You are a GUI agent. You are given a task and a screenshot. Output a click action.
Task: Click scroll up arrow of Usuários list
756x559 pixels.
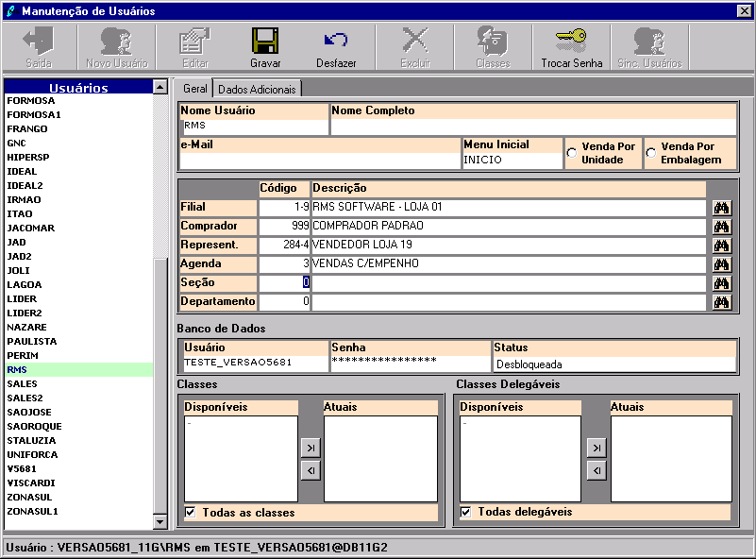click(x=160, y=87)
